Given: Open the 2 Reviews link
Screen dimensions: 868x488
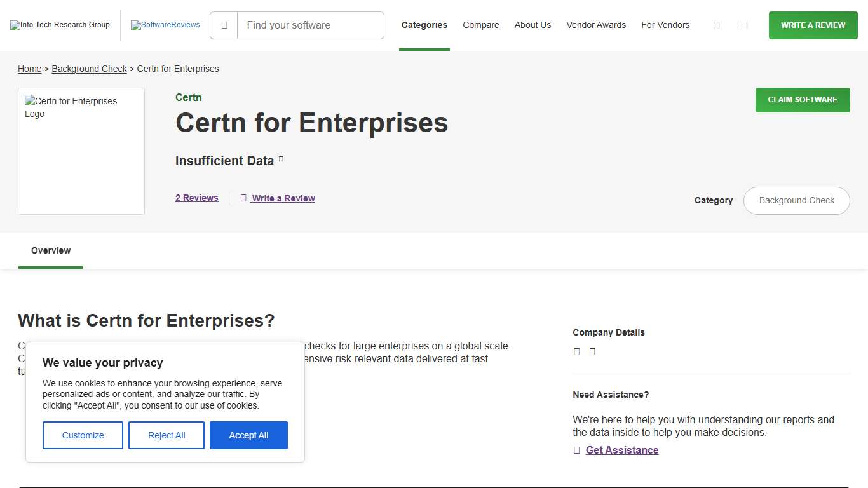Looking at the screenshot, I should pos(196,198).
